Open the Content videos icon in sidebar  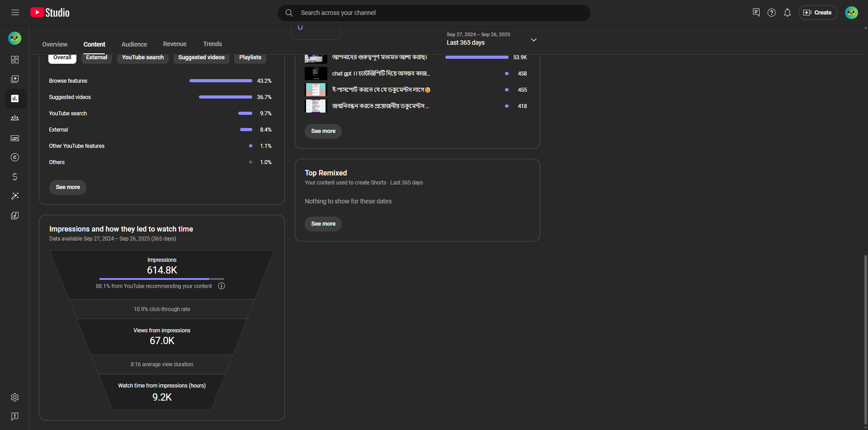pos(15,79)
